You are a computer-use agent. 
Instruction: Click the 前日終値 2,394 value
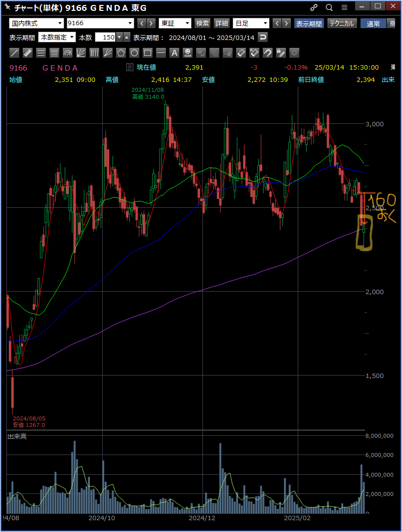click(x=365, y=80)
